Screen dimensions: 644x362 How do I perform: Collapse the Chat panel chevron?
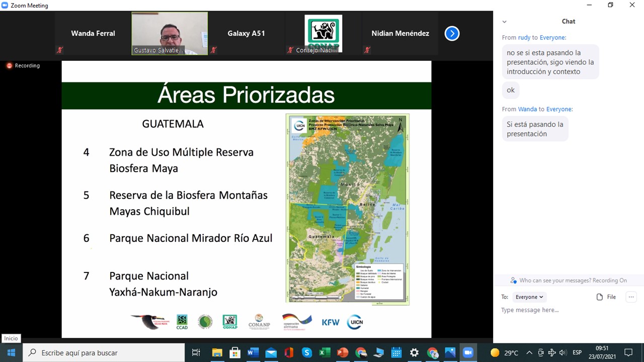coord(504,22)
